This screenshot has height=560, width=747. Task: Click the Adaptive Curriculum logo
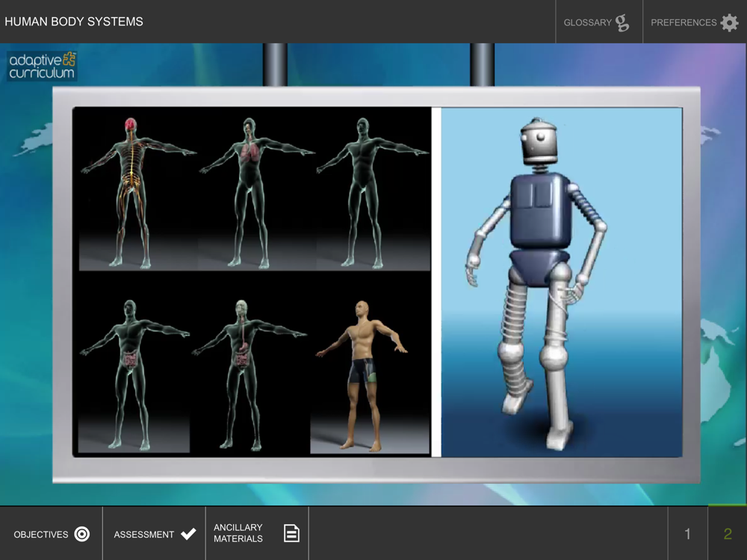pyautogui.click(x=42, y=66)
